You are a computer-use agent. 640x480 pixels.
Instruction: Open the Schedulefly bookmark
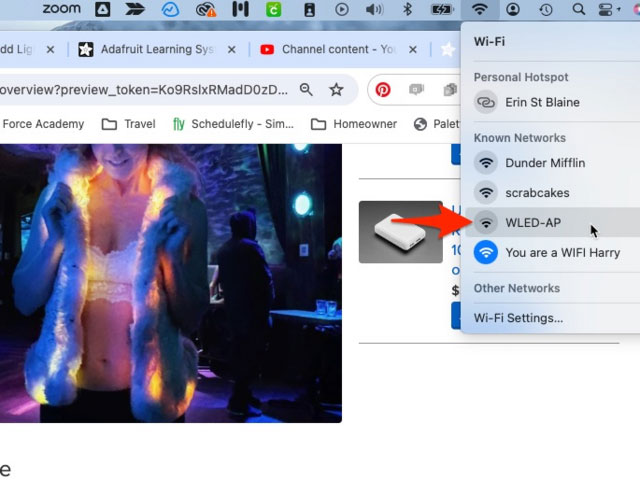tap(233, 124)
